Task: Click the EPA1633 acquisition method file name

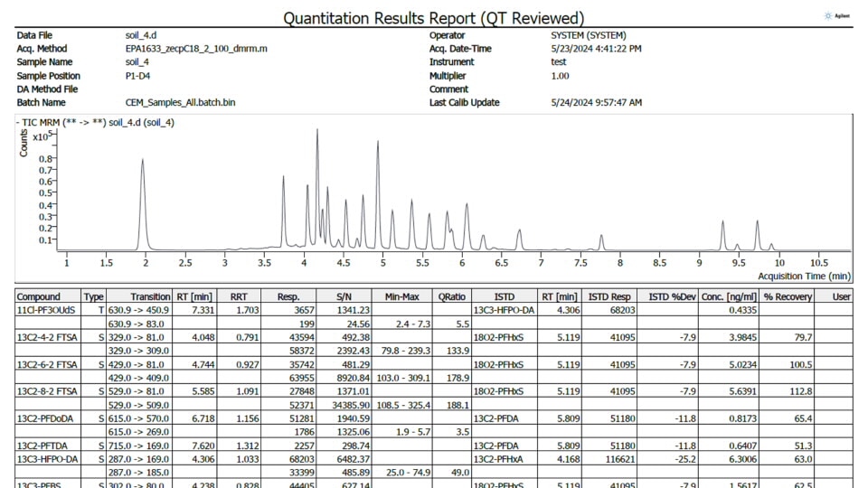Action: point(195,49)
